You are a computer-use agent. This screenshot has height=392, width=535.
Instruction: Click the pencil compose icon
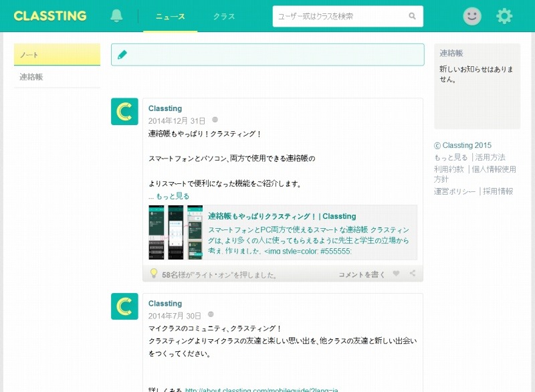(x=122, y=55)
